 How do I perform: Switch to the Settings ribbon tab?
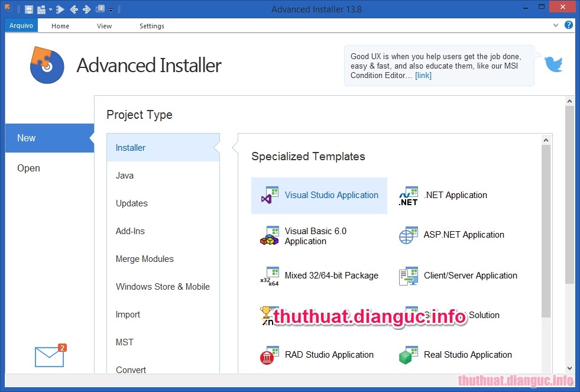[152, 26]
